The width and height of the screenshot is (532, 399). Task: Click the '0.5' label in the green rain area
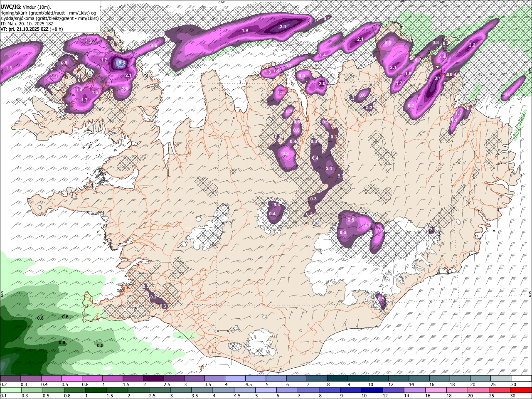(100, 345)
